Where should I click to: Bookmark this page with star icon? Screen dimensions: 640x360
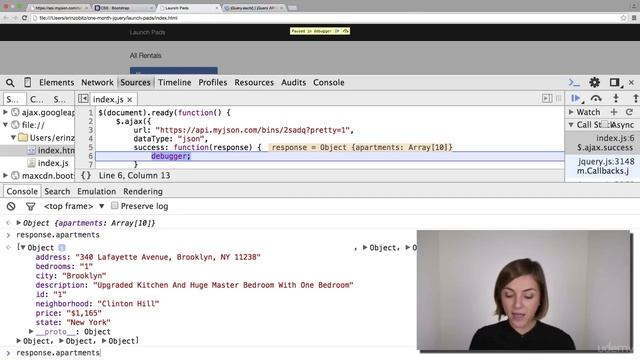tap(623, 18)
